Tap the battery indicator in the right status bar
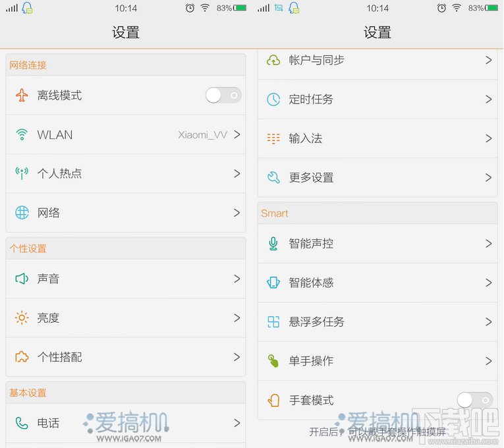This screenshot has width=504, height=448. 491,8
